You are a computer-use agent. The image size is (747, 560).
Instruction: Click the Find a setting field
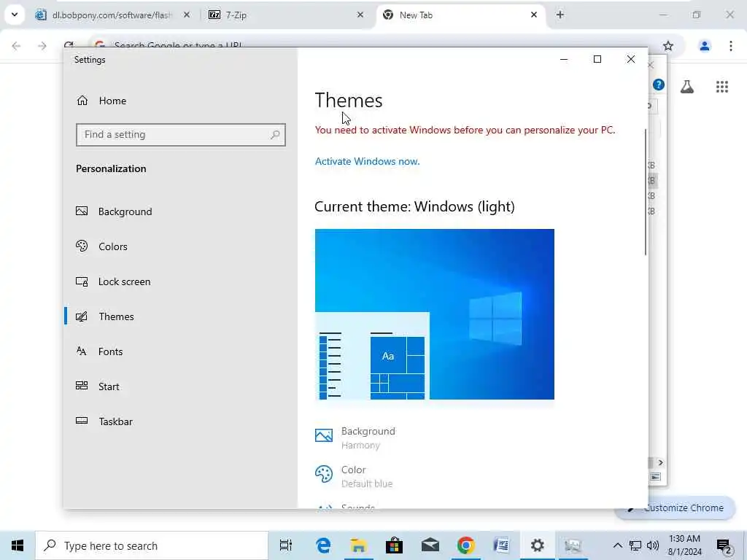tap(181, 135)
